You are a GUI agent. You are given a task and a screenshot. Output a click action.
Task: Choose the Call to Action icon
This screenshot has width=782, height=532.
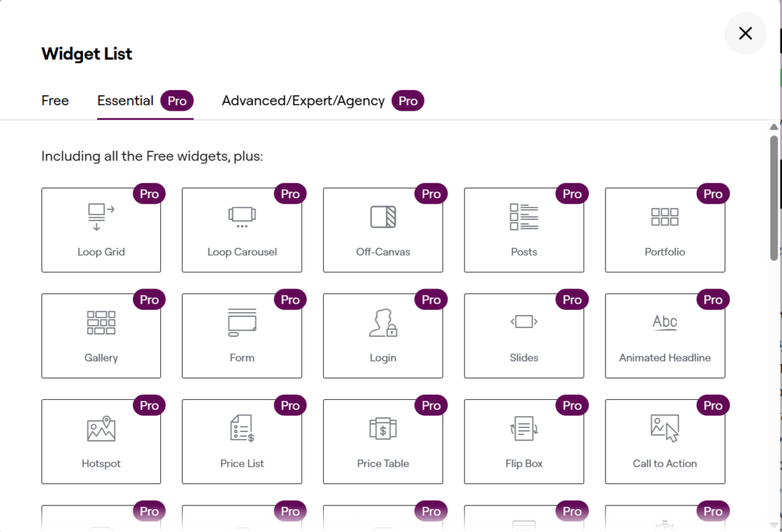point(664,428)
